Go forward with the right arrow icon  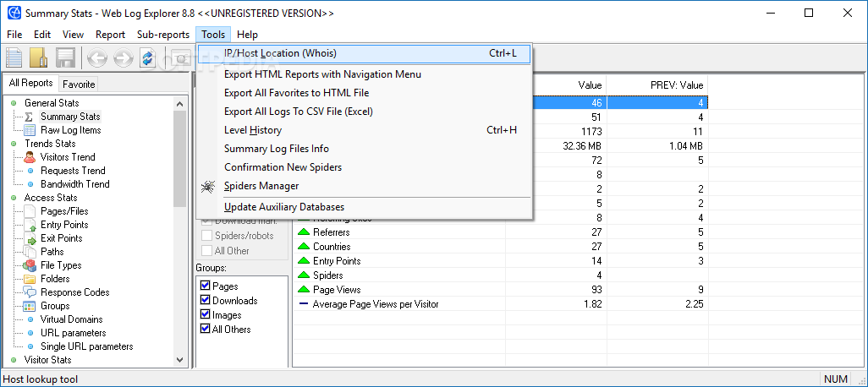(123, 57)
